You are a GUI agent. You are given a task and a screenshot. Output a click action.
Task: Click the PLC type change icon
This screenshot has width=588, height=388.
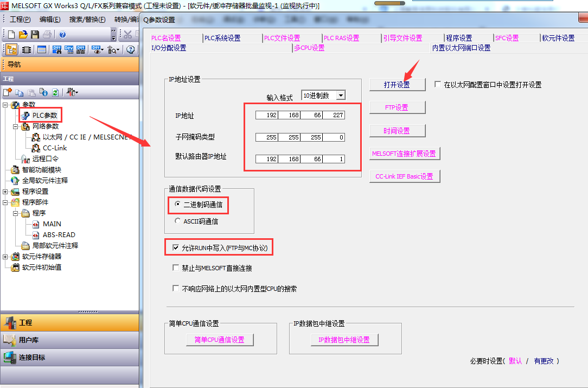point(71,92)
